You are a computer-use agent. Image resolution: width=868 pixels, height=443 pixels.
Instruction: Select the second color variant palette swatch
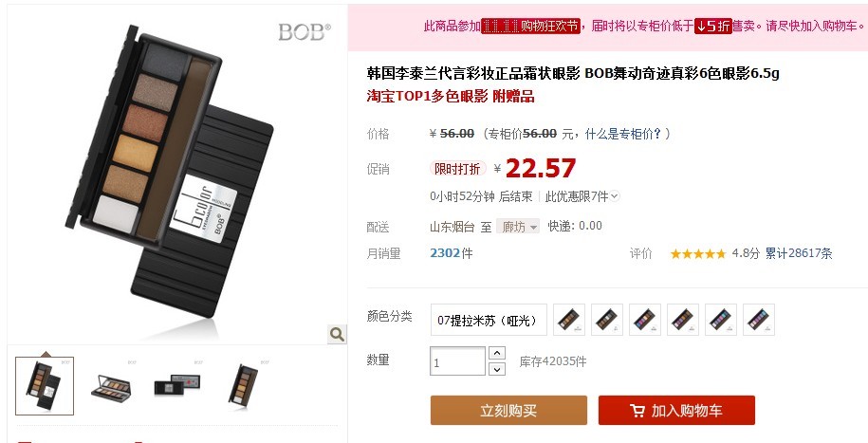tap(607, 320)
